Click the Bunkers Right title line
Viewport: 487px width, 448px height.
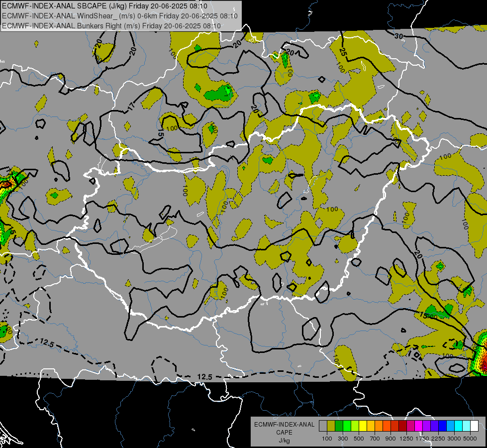(x=111, y=26)
